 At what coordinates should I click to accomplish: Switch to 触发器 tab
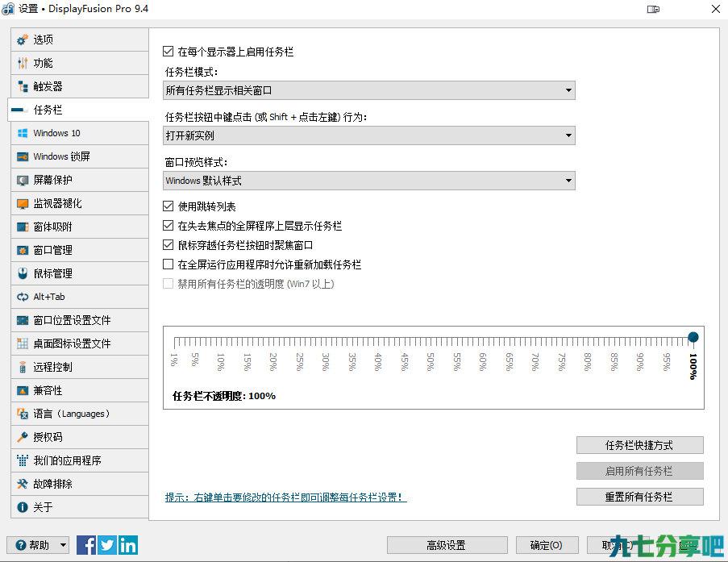coord(79,86)
